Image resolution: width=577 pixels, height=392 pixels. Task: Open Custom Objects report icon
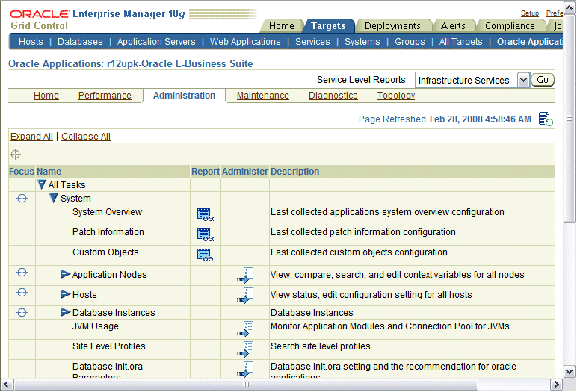tap(206, 255)
